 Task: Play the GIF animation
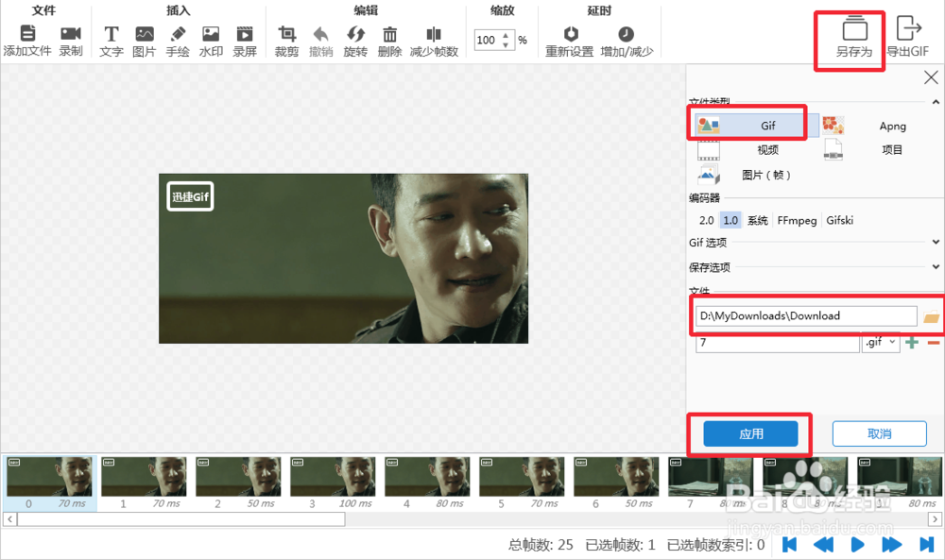point(857,544)
